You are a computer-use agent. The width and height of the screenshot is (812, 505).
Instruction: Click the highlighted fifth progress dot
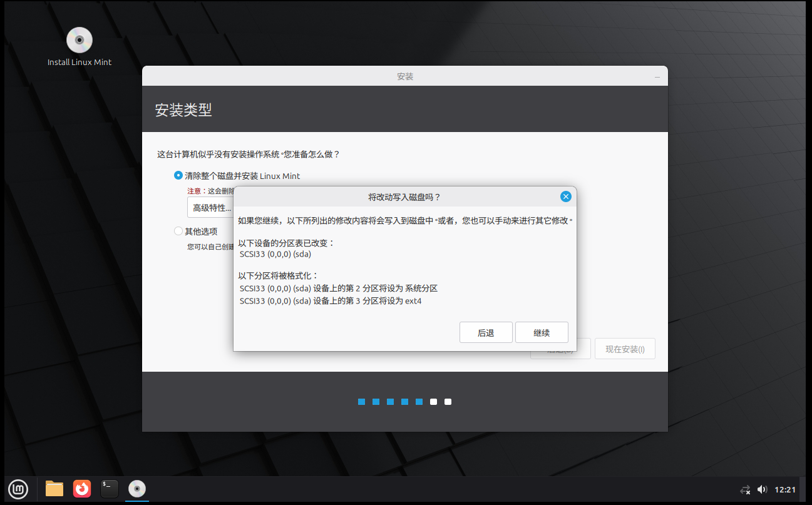tap(419, 401)
